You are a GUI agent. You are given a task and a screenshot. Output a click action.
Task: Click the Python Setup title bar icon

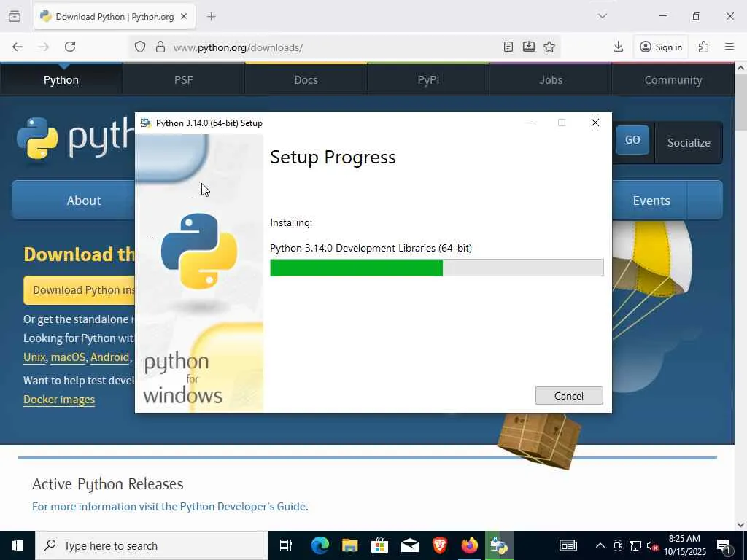tap(146, 122)
